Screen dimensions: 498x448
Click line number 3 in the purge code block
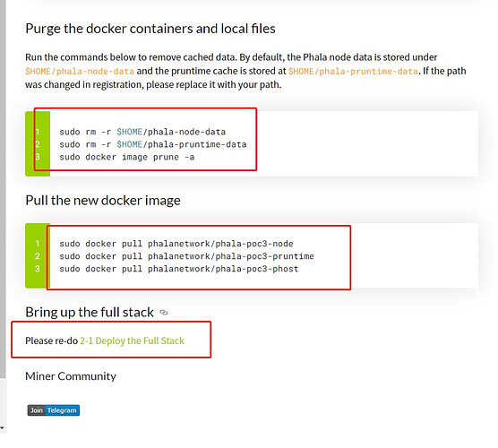[37, 157]
